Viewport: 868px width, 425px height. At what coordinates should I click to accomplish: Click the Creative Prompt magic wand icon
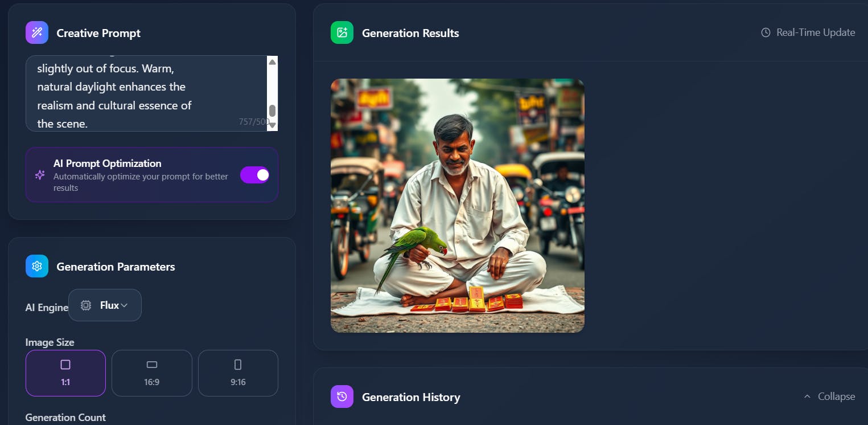pyautogui.click(x=37, y=33)
